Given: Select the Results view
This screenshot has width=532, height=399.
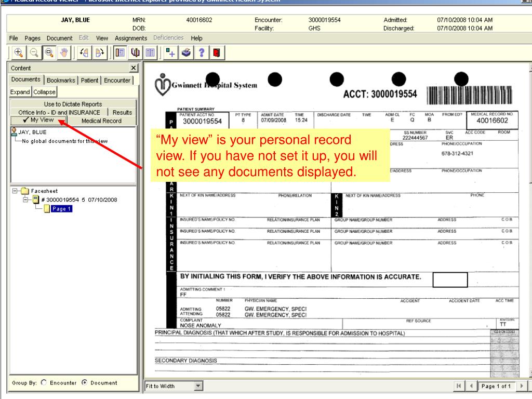Looking at the screenshot, I should [122, 112].
